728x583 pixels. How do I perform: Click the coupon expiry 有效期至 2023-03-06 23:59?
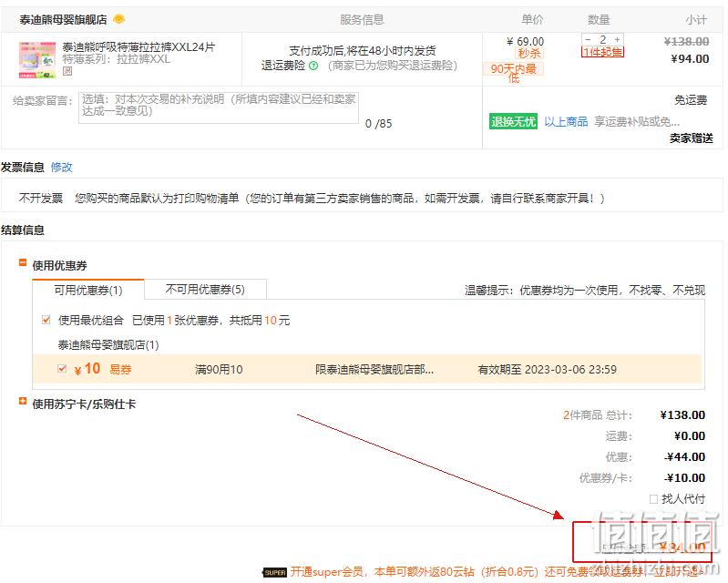(547, 370)
